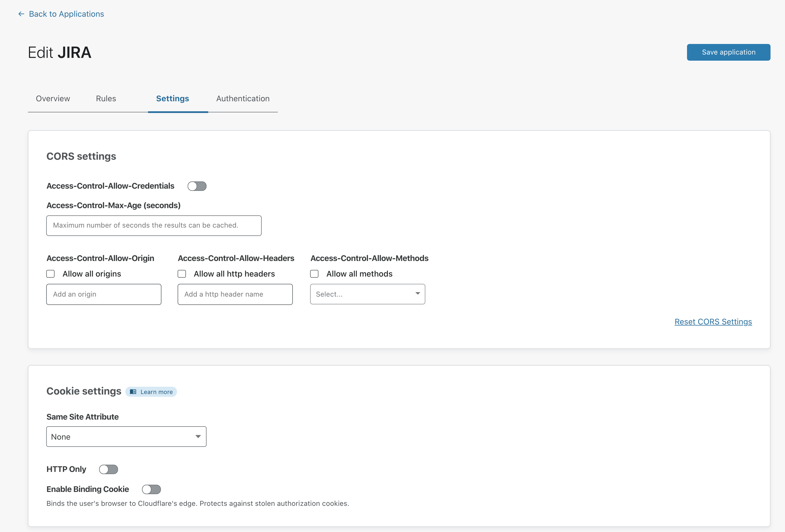Image resolution: width=785 pixels, height=532 pixels.
Task: Enter a value in Access-Control-Max-Age field
Action: pyautogui.click(x=153, y=225)
